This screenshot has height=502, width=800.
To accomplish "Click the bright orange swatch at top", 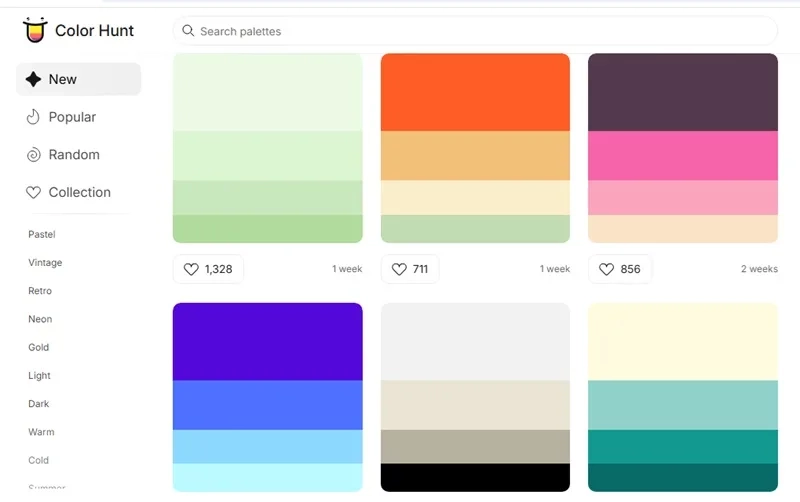I will tap(475, 91).
